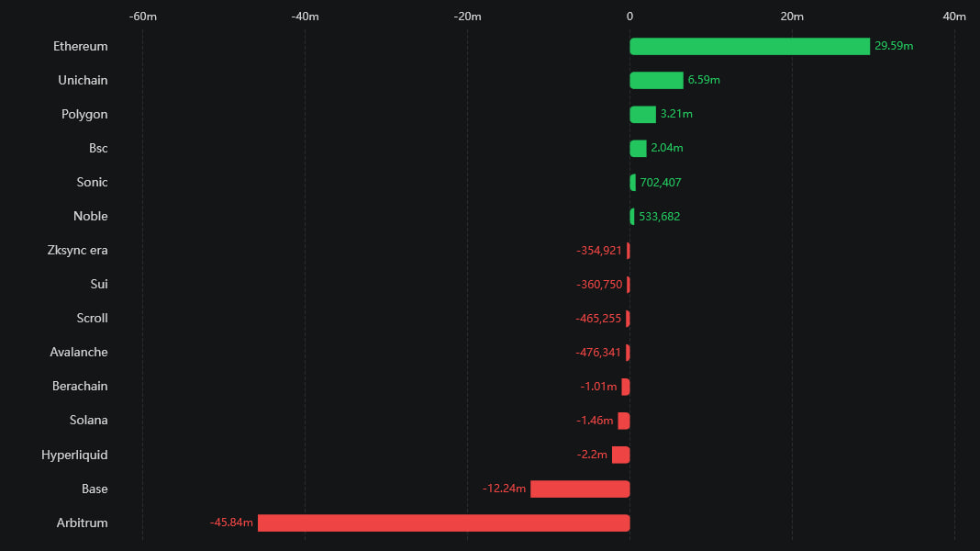The width and height of the screenshot is (980, 551).
Task: Click the 40m axis tick label
Action: pyautogui.click(x=954, y=17)
